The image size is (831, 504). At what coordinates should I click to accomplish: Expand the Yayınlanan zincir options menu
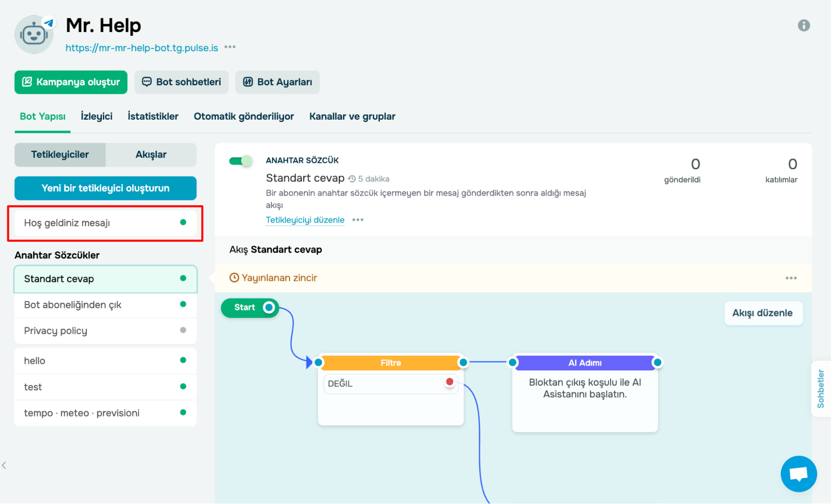pyautogui.click(x=791, y=278)
